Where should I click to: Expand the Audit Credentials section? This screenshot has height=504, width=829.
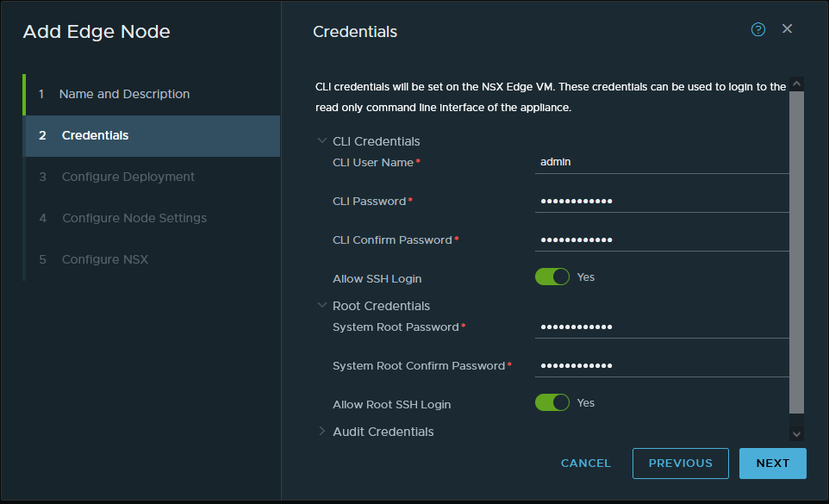coord(322,432)
